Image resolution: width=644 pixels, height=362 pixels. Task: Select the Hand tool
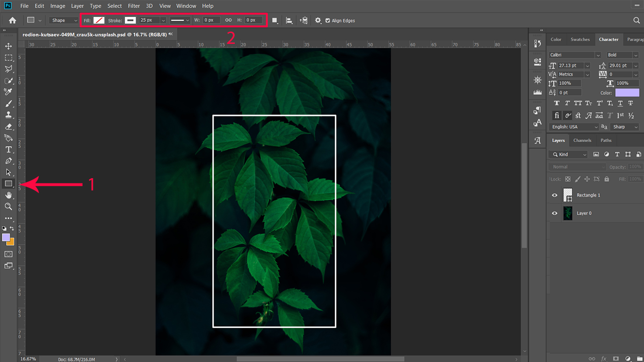click(x=8, y=195)
